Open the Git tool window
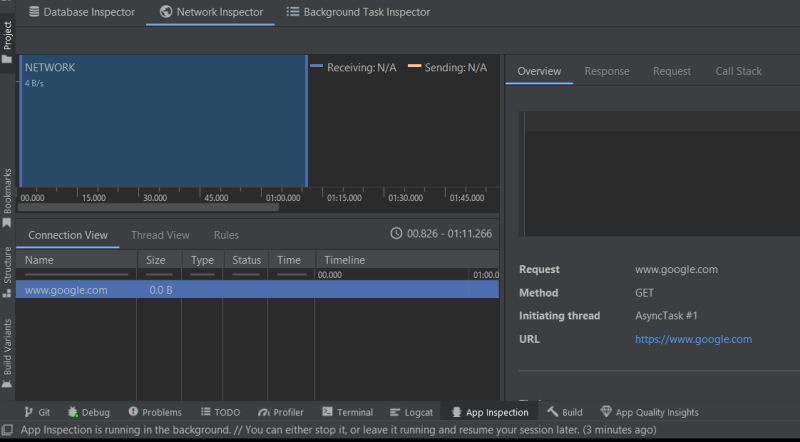This screenshot has height=442, width=800. click(37, 412)
